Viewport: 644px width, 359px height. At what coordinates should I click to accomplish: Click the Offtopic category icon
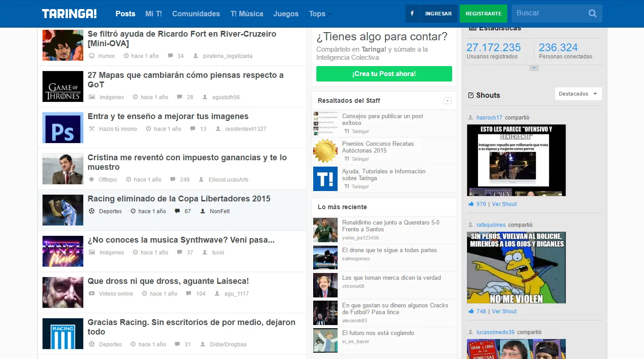pyautogui.click(x=92, y=179)
